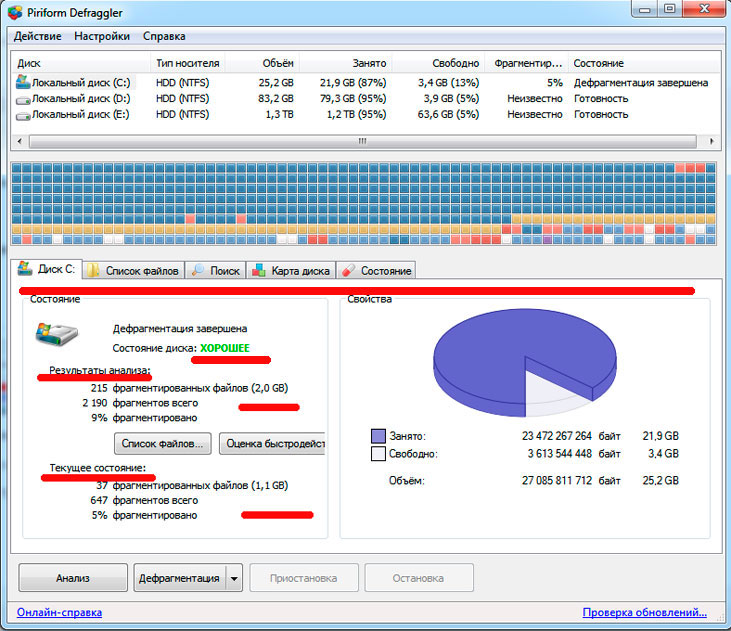Click the '647 фрагментов всего' line

point(144,500)
